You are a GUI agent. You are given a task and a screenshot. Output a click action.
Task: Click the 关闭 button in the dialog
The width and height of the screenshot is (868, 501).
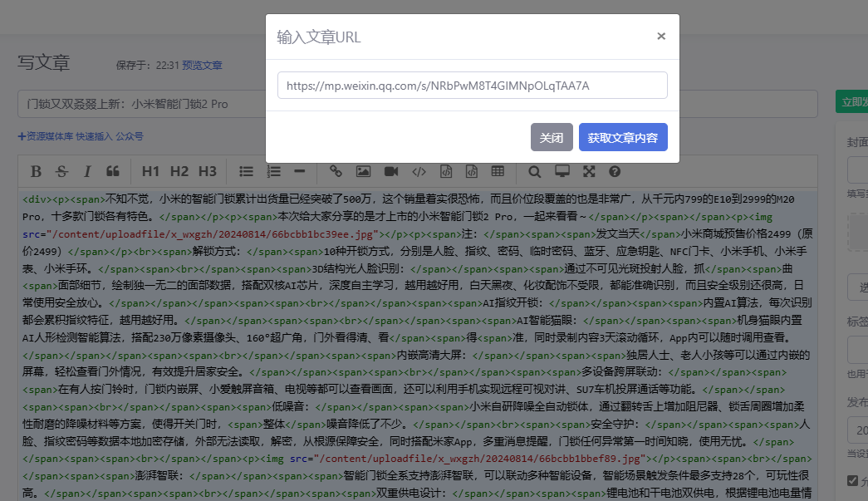click(552, 137)
